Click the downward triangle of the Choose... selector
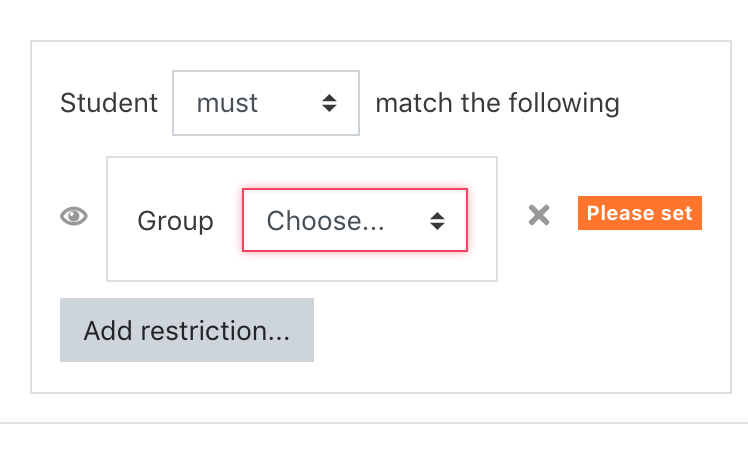 [x=437, y=227]
